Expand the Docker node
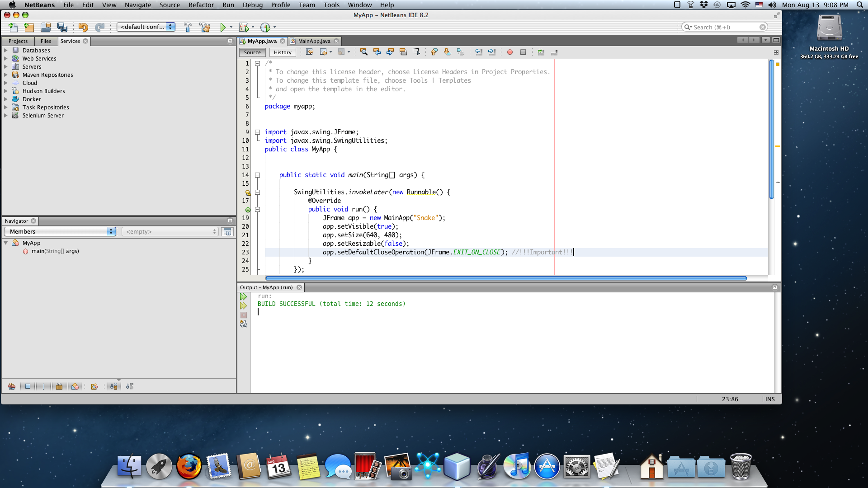Image resolution: width=868 pixels, height=488 pixels. coord(6,99)
